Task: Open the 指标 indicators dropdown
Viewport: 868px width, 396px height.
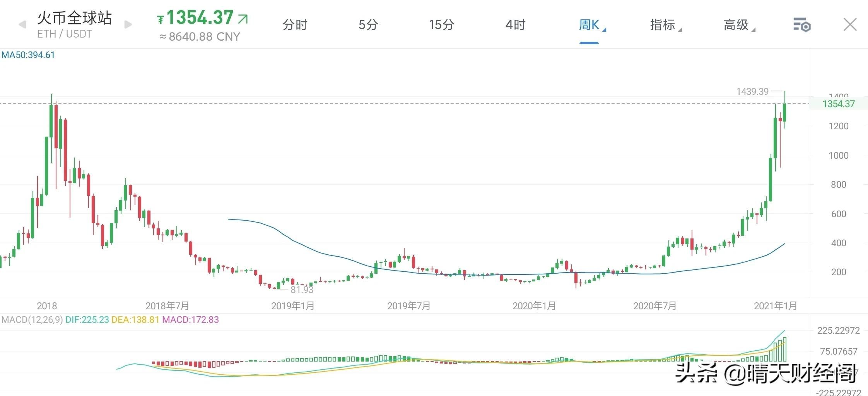Action: pos(665,25)
